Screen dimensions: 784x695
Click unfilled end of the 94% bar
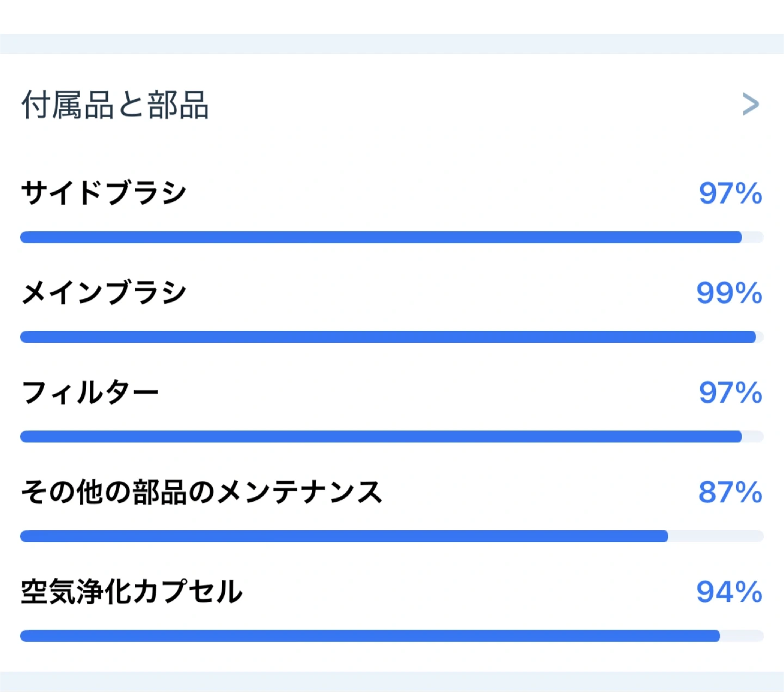[742, 636]
